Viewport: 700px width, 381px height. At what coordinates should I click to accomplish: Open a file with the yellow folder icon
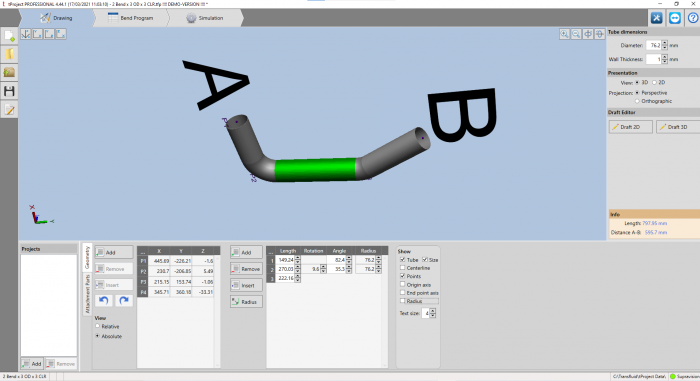click(9, 54)
